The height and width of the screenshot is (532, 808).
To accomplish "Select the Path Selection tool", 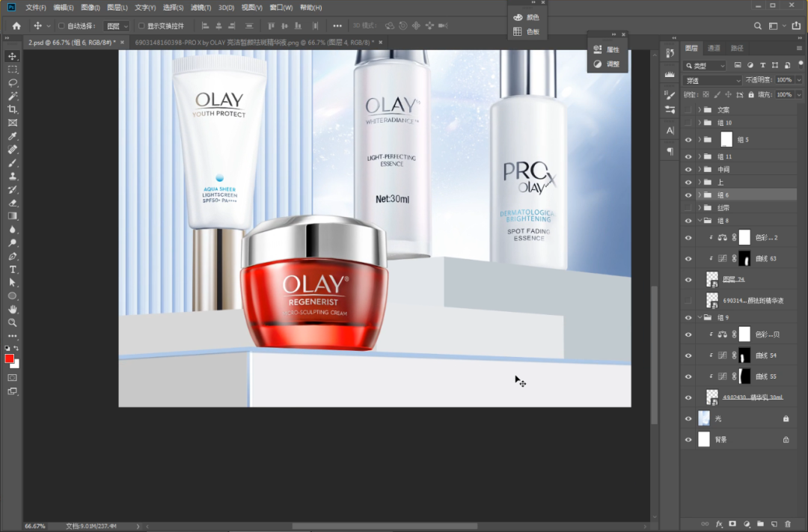I will [13, 283].
